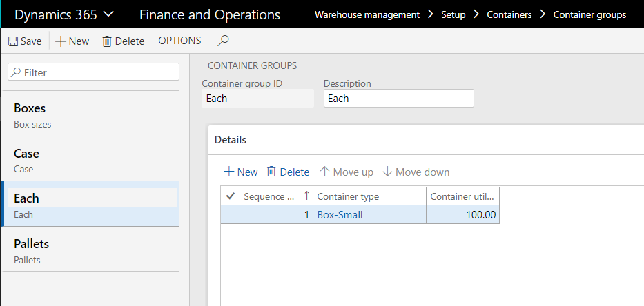The image size is (644, 306).
Task: Select the Box-Small row checkbox cell
Action: (231, 215)
